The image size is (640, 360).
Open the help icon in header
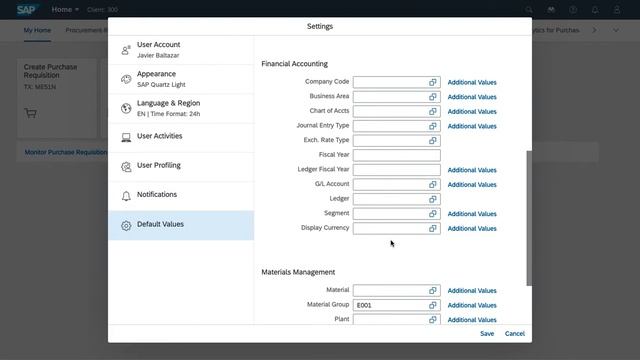(x=573, y=10)
